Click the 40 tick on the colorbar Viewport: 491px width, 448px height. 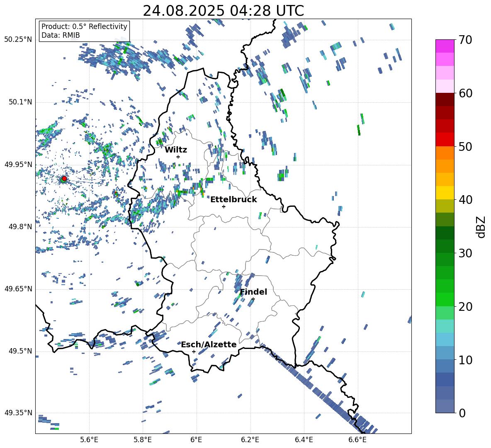pyautogui.click(x=465, y=200)
